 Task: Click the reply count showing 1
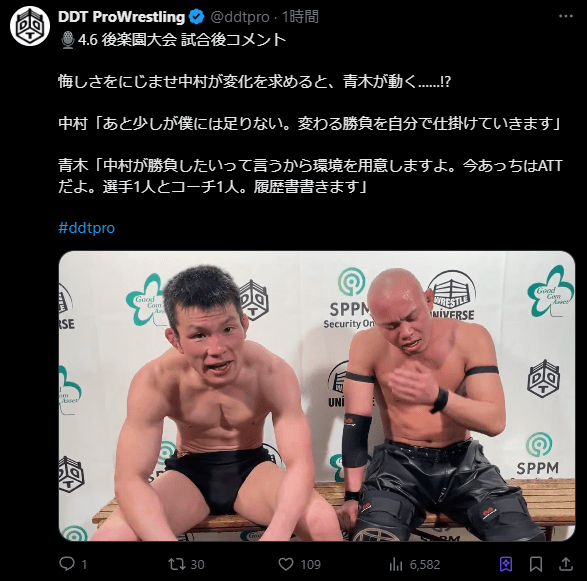point(84,565)
